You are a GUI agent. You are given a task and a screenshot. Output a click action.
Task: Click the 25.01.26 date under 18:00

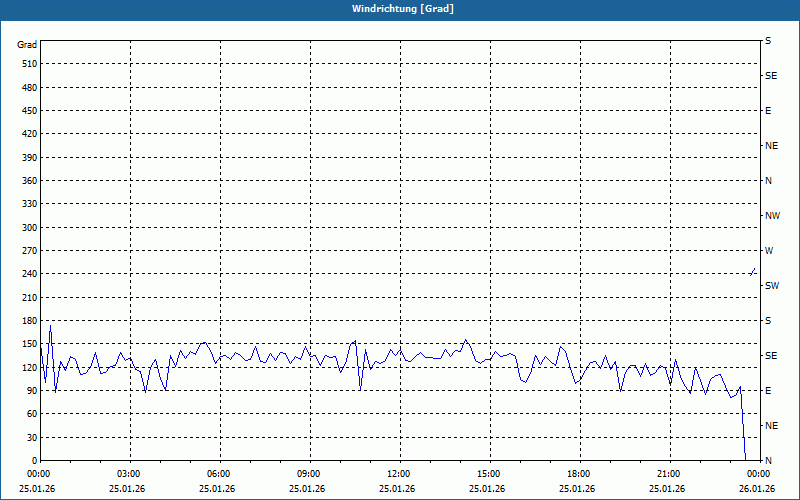pos(577,489)
